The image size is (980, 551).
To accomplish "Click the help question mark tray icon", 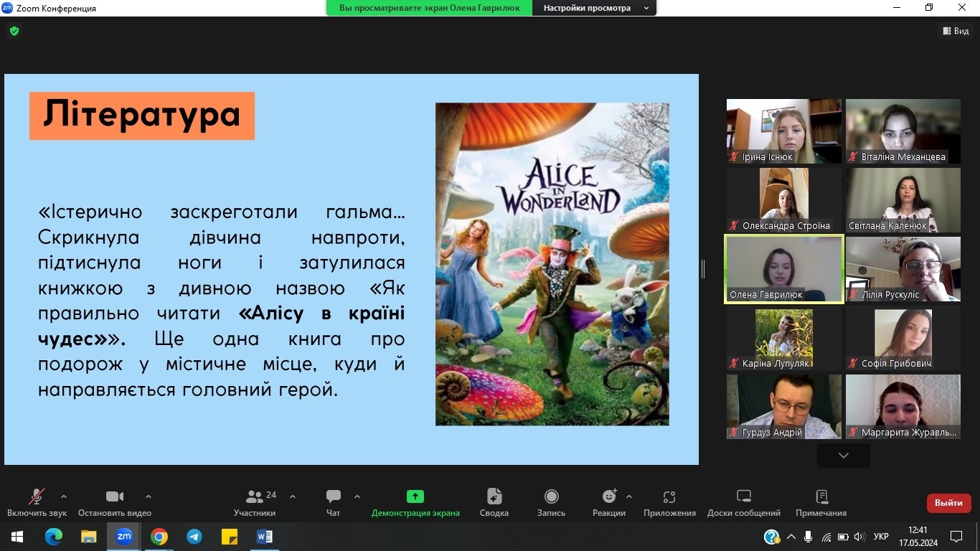I will (x=772, y=537).
